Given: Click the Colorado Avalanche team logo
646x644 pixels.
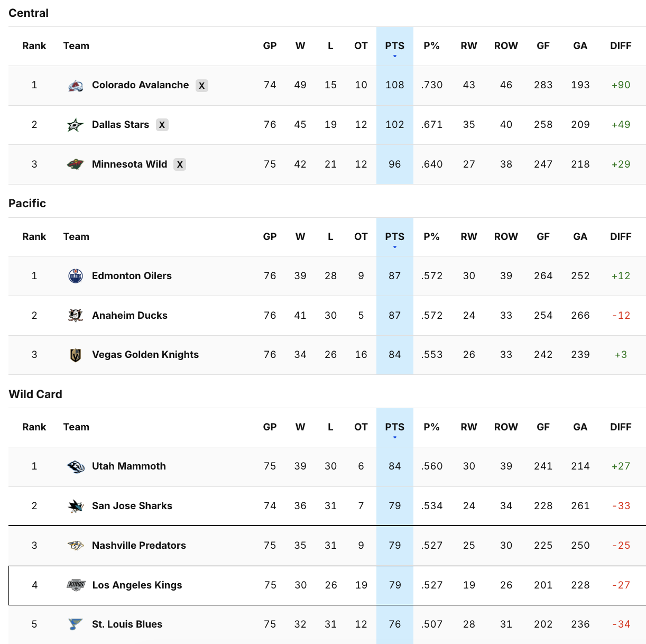Looking at the screenshot, I should tap(76, 85).
